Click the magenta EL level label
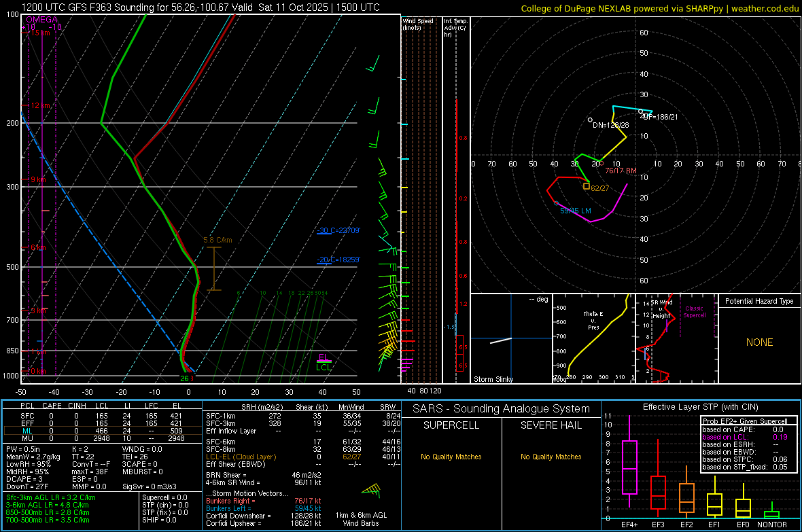This screenshot has width=802, height=532. tap(323, 357)
